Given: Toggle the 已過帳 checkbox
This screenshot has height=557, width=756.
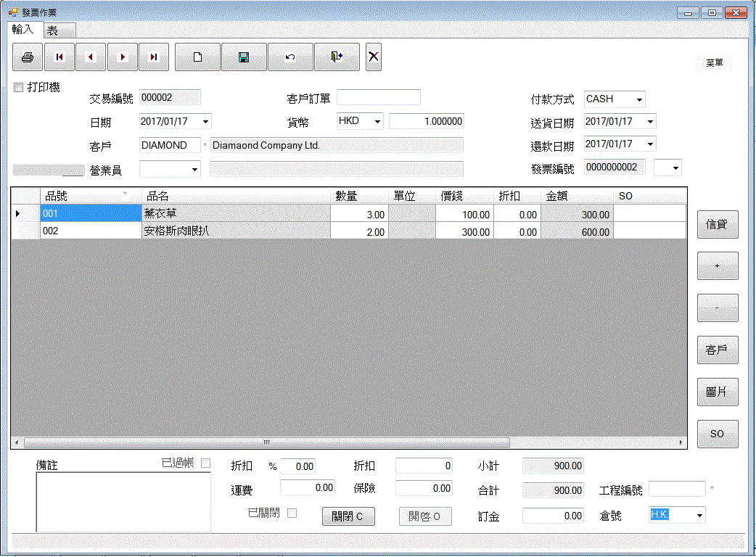Looking at the screenshot, I should pos(206,463).
